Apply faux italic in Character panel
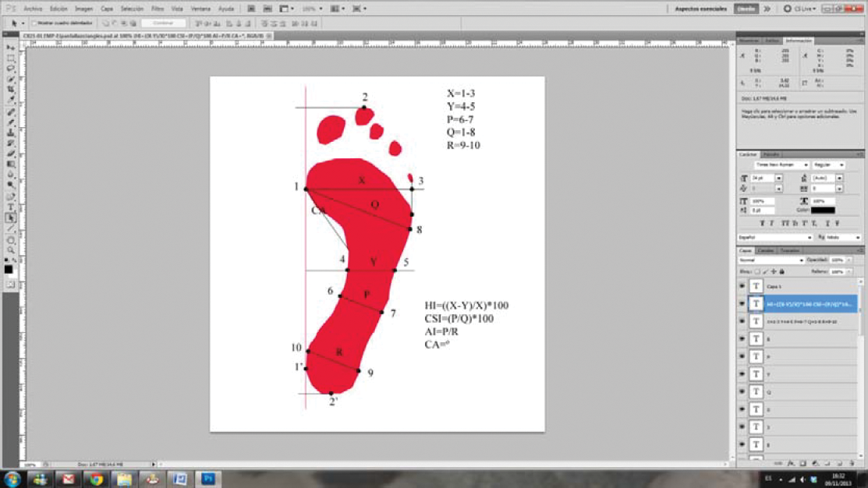868x488 pixels. [x=771, y=224]
